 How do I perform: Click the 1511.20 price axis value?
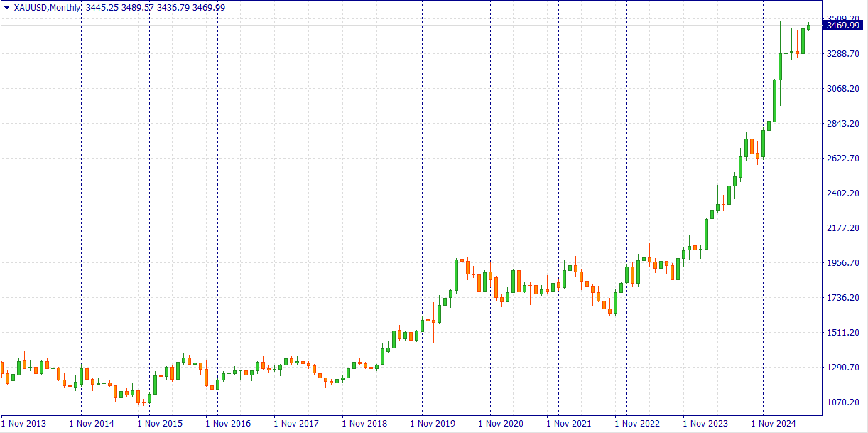pos(843,333)
